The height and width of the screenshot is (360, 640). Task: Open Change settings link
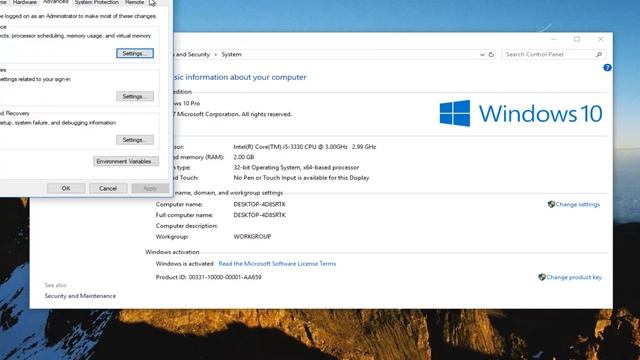click(578, 204)
